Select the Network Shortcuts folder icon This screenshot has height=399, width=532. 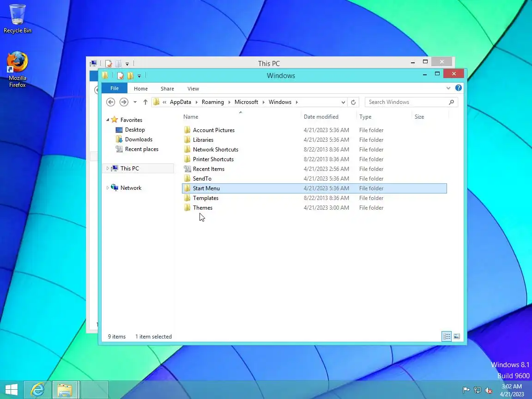(x=187, y=149)
